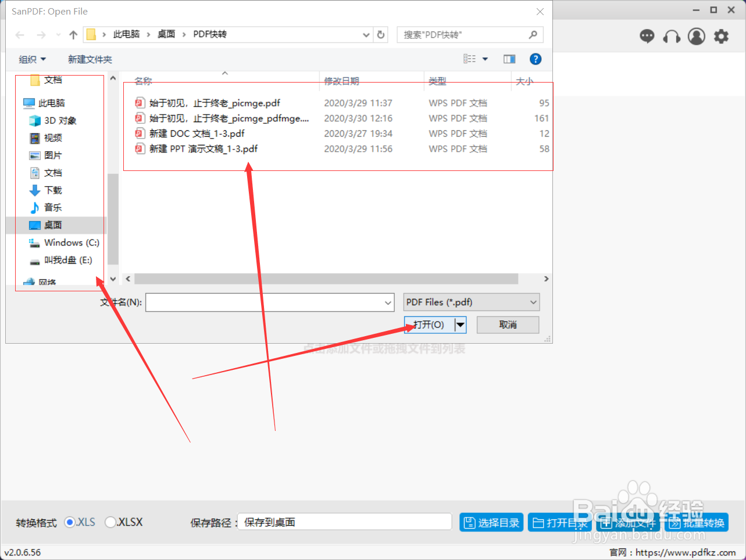This screenshot has width=746, height=560.
Task: Open the user account icon
Action: 696,36
